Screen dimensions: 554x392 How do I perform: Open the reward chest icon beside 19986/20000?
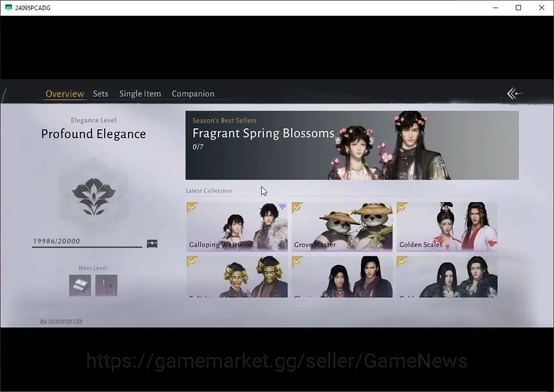pyautogui.click(x=152, y=243)
